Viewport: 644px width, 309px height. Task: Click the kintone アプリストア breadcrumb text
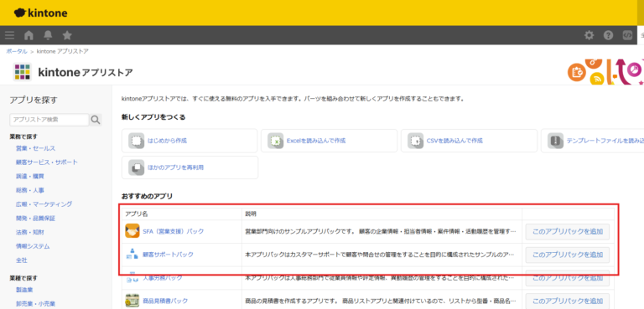[x=62, y=51]
